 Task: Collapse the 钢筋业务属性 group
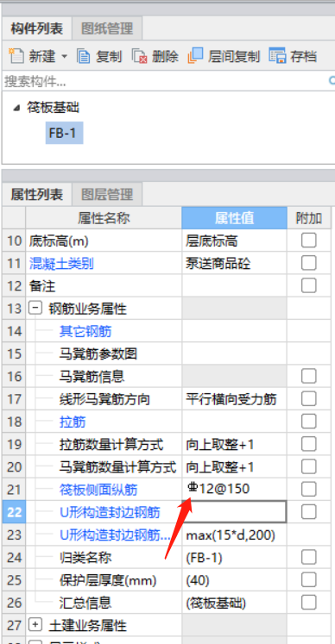coord(35,308)
